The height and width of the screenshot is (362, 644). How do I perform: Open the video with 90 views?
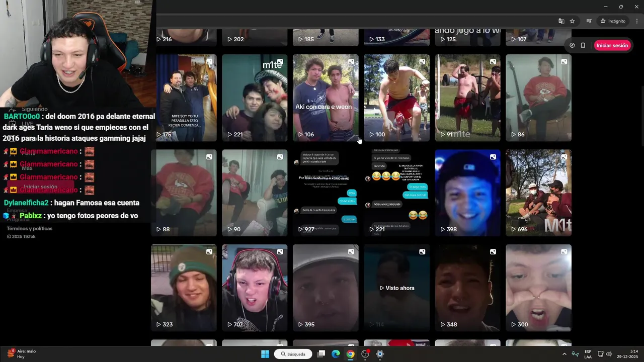(x=255, y=193)
